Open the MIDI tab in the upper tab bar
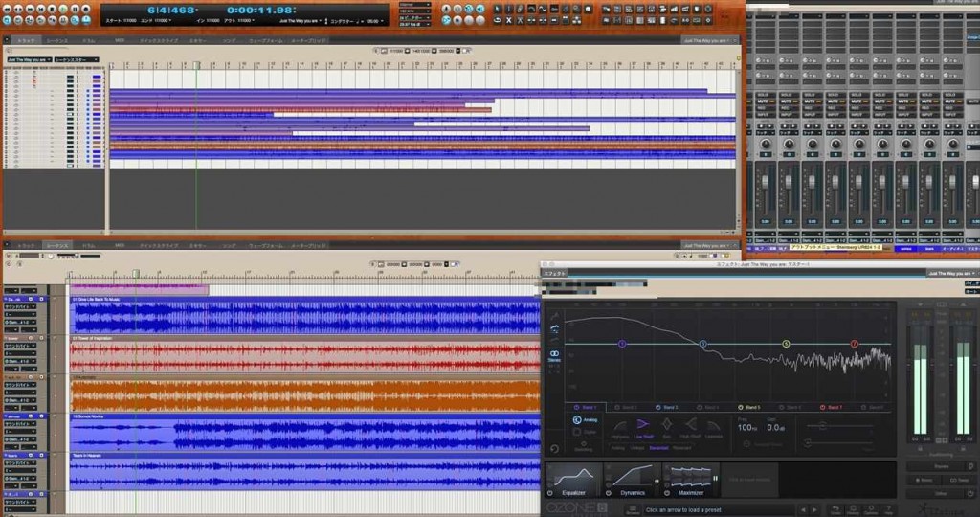Image resolution: width=980 pixels, height=517 pixels. tap(120, 40)
